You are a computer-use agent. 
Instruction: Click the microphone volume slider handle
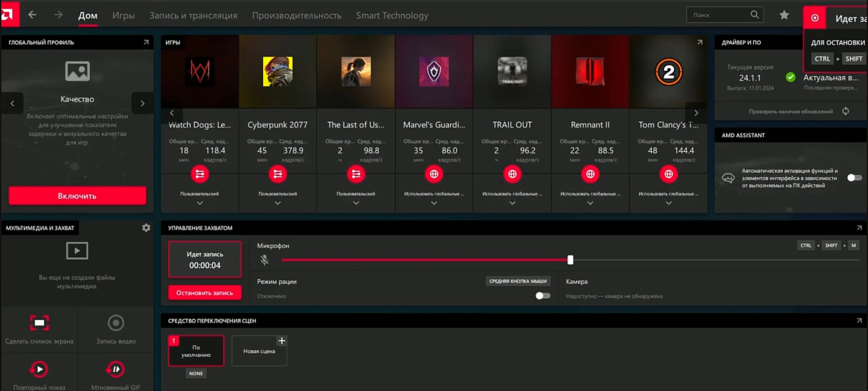[570, 260]
